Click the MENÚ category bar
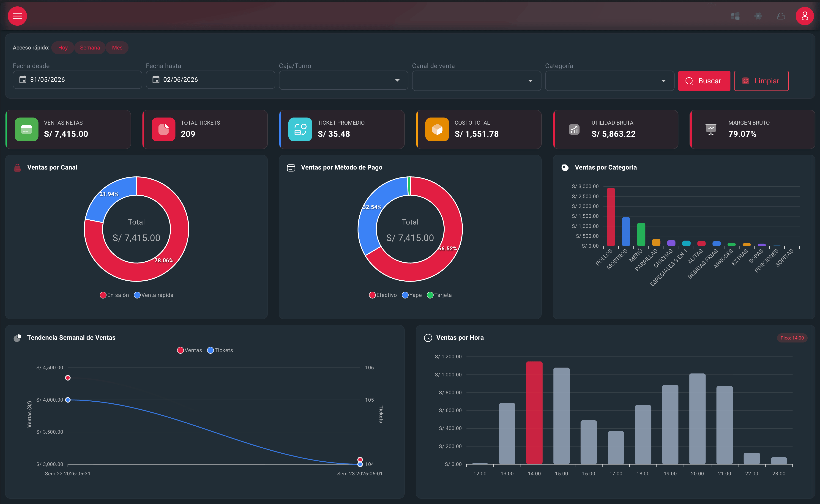820x504 pixels. (x=641, y=234)
